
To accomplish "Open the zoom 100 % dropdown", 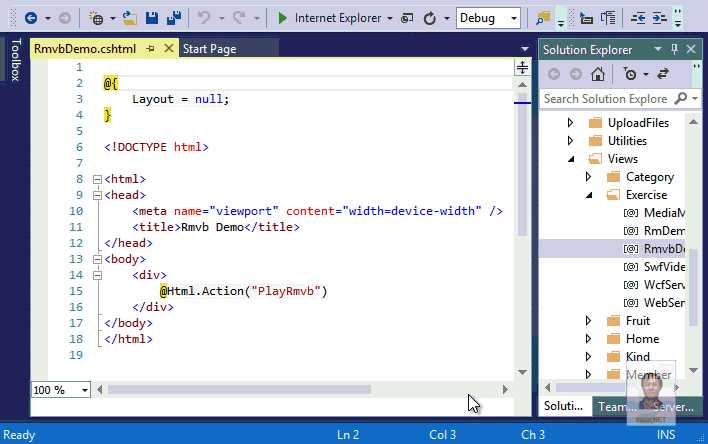I will click(84, 390).
